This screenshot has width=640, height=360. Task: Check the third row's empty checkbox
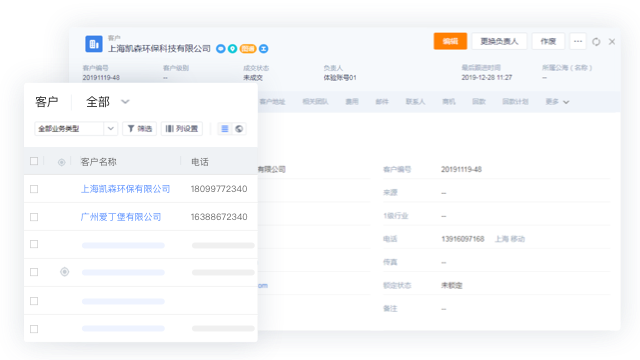coord(34,244)
